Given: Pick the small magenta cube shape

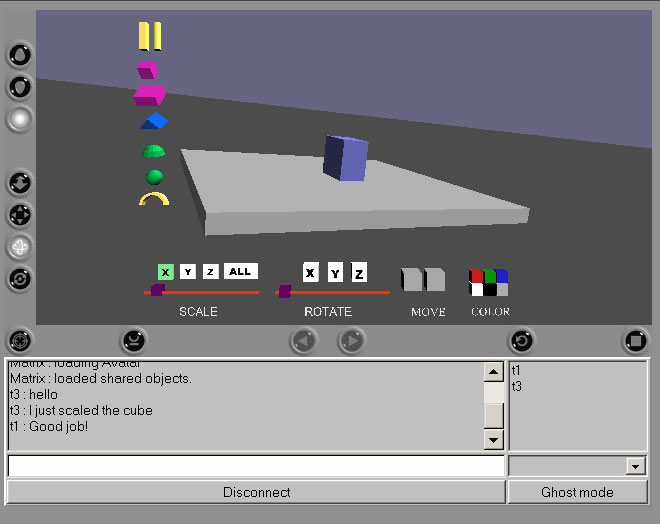Looking at the screenshot, I should point(148,70).
